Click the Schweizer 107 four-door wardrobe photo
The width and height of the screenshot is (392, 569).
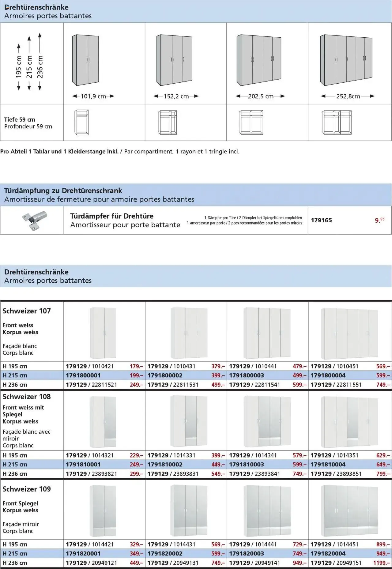click(267, 333)
